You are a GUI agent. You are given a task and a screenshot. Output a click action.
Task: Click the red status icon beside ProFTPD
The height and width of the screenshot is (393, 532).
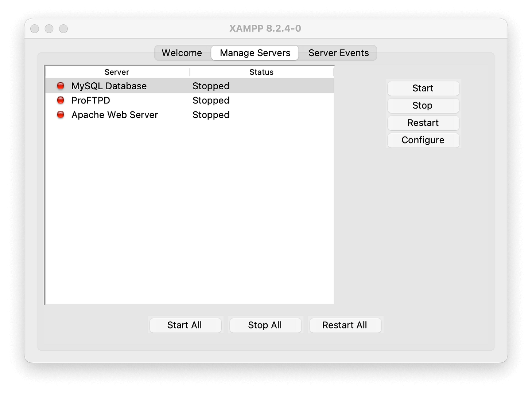[x=60, y=101]
